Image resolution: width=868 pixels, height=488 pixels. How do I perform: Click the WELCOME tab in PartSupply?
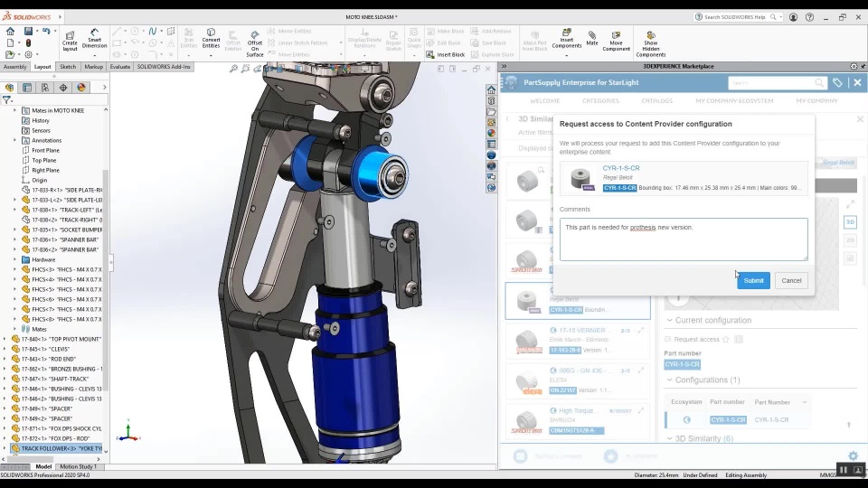coord(544,100)
